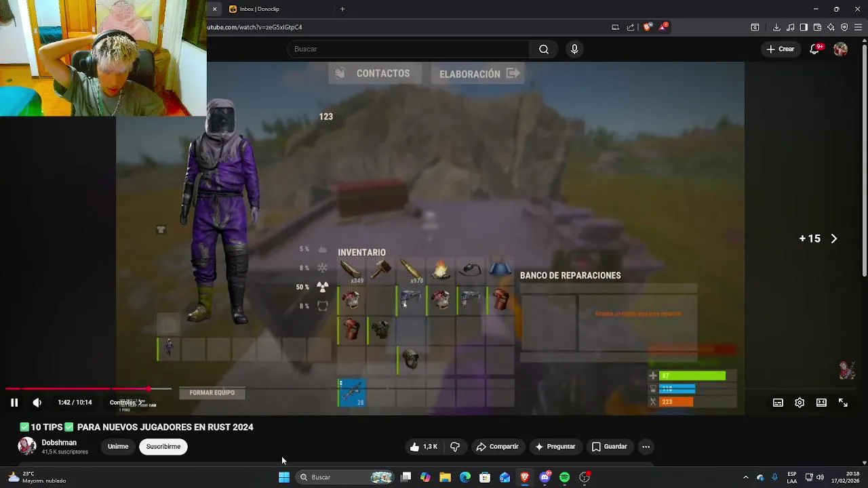
Task: Click the Unirme button
Action: (x=118, y=447)
